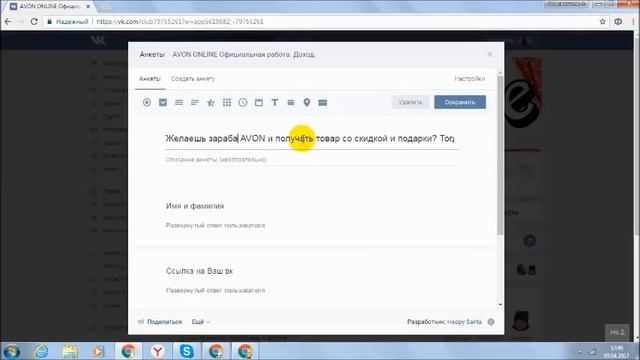Add a time (clock) question
Viewport: 640px width, 360px height.
point(243,102)
